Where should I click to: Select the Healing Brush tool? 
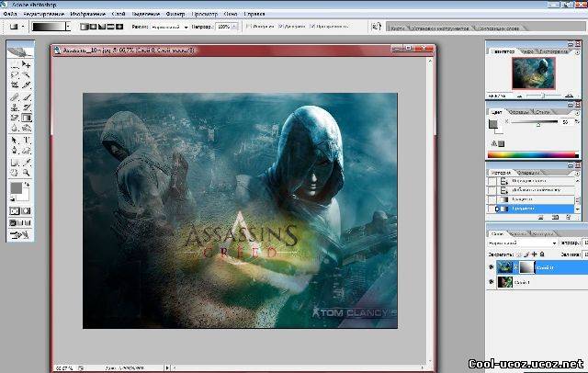pyautogui.click(x=15, y=97)
